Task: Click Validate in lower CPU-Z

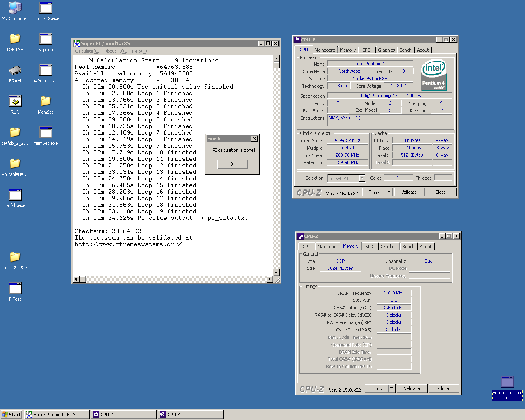Action: (x=412, y=388)
